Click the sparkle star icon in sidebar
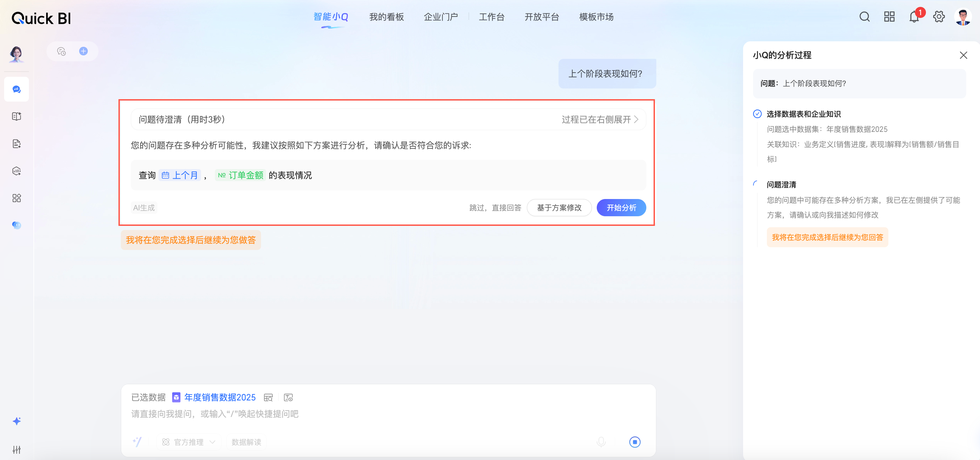 [17, 421]
